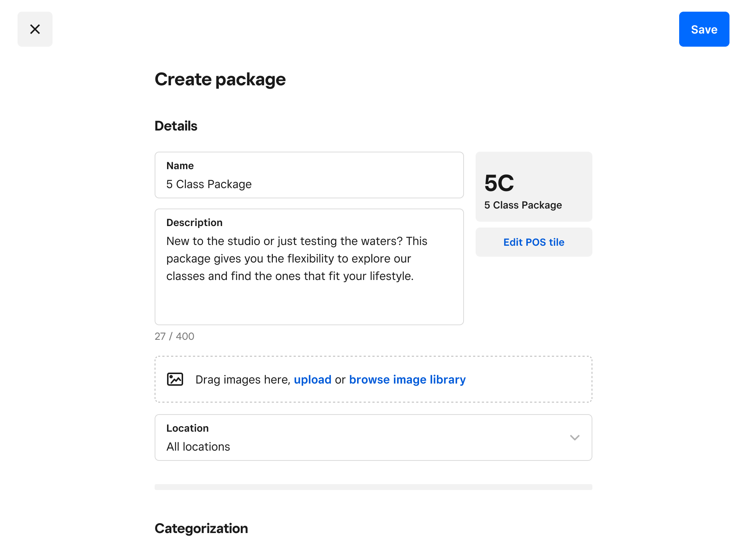
Task: Click the Drag images here text
Action: [x=243, y=380]
